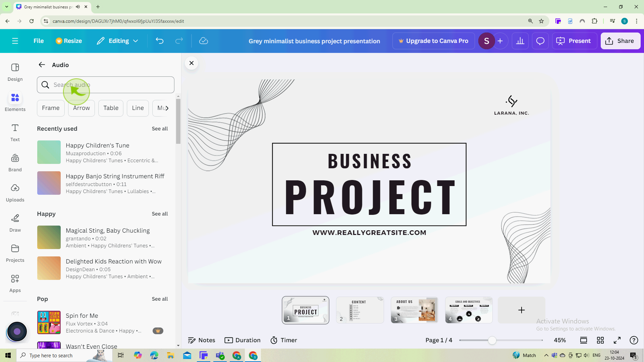Open the Draw sidebar panel

pos(15,223)
